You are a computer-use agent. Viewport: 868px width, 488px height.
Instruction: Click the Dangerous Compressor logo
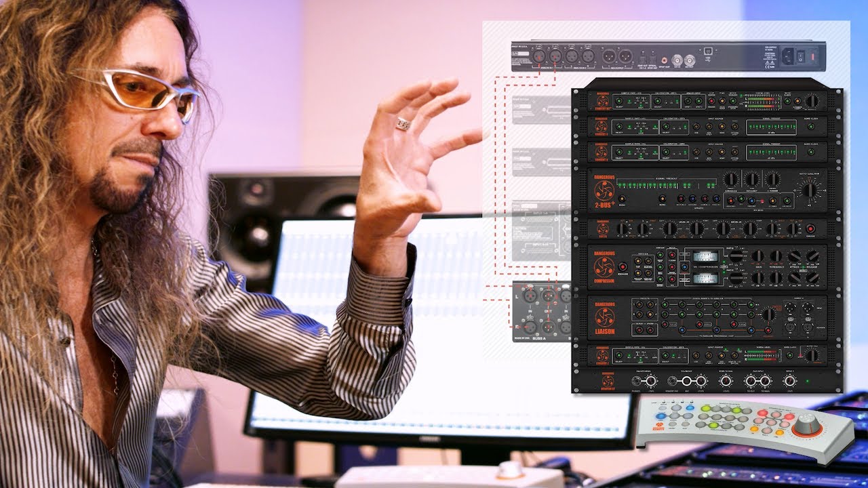[604, 267]
